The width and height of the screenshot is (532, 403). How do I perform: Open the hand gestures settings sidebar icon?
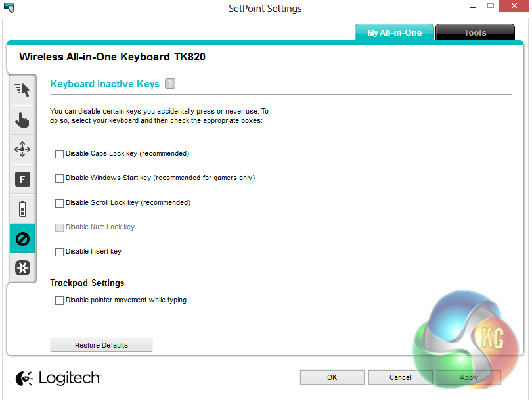[22, 120]
